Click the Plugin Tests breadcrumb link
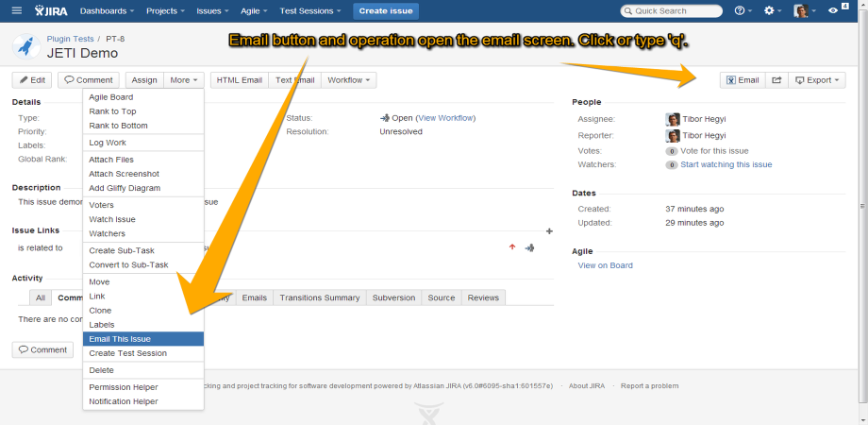The height and width of the screenshot is (425, 868). 71,39
